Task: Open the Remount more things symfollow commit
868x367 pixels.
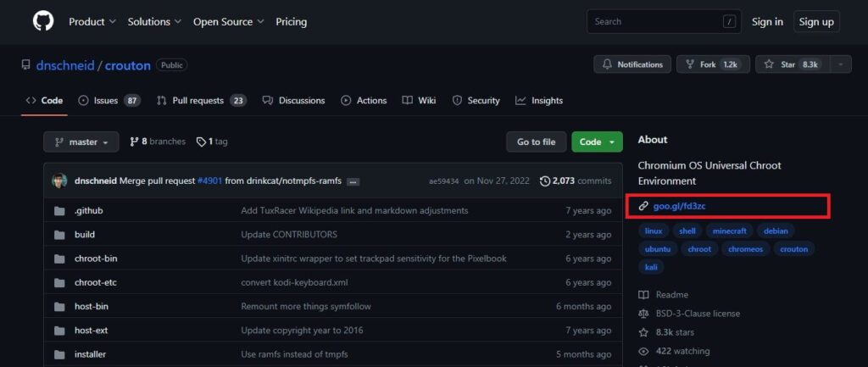Action: pyautogui.click(x=306, y=306)
